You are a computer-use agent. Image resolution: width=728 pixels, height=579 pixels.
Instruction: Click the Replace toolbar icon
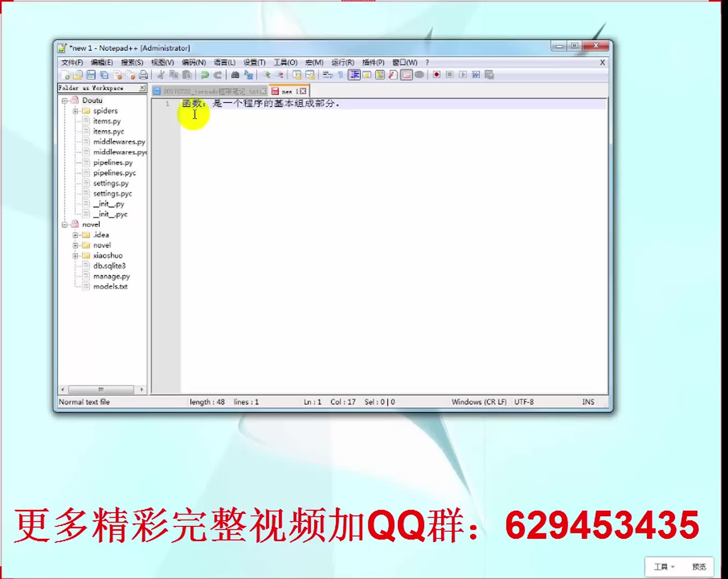[x=249, y=75]
